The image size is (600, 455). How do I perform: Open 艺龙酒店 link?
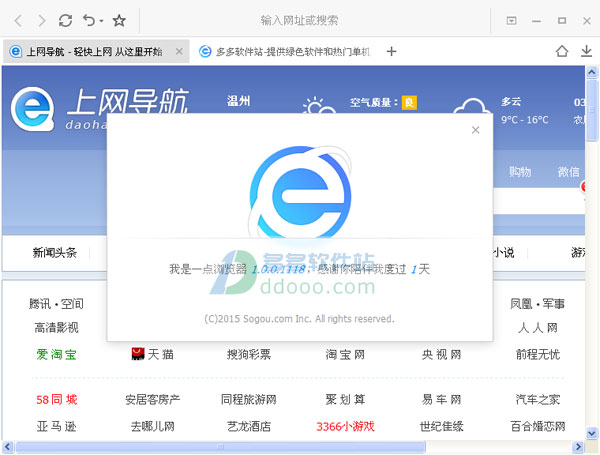[249, 426]
